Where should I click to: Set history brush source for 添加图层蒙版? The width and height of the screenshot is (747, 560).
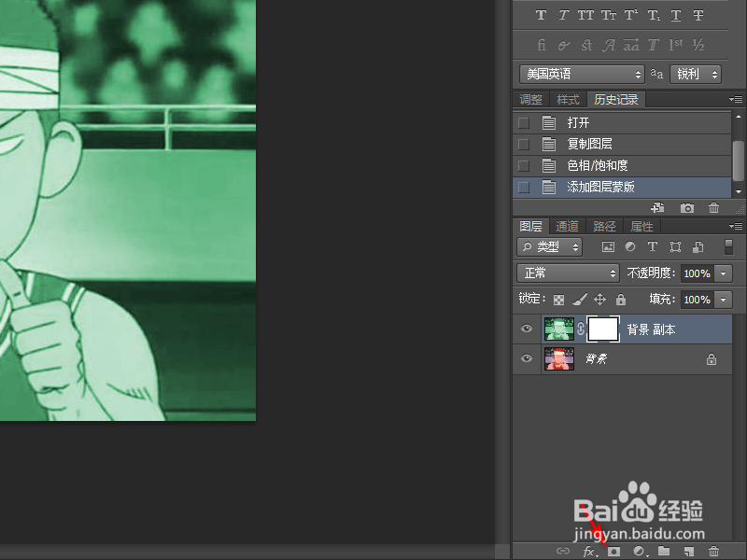(x=524, y=188)
